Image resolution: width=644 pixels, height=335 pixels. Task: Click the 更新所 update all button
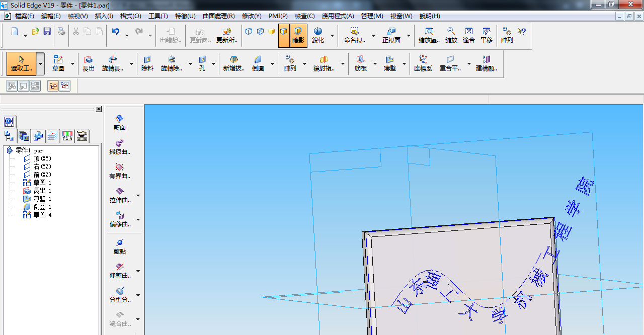pyautogui.click(x=227, y=35)
